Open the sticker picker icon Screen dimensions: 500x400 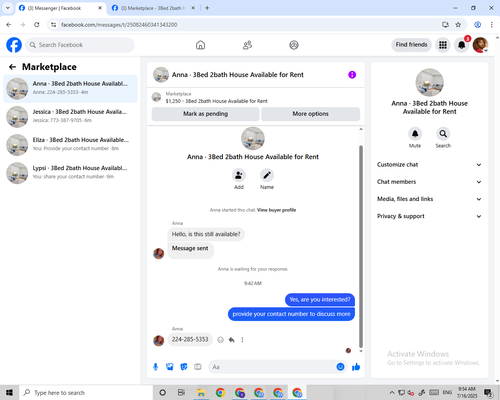pos(184,367)
